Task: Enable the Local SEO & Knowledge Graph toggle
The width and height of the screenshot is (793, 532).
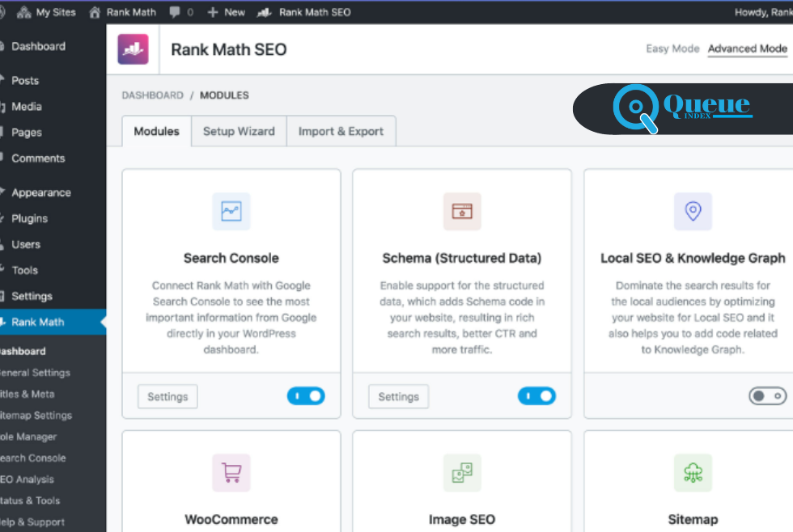Action: point(767,396)
